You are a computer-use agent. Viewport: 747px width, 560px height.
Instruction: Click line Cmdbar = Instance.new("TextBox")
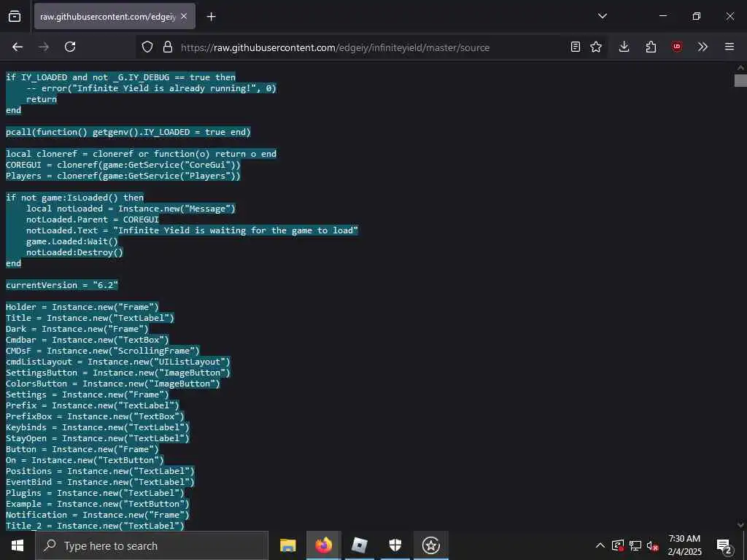[x=88, y=340]
